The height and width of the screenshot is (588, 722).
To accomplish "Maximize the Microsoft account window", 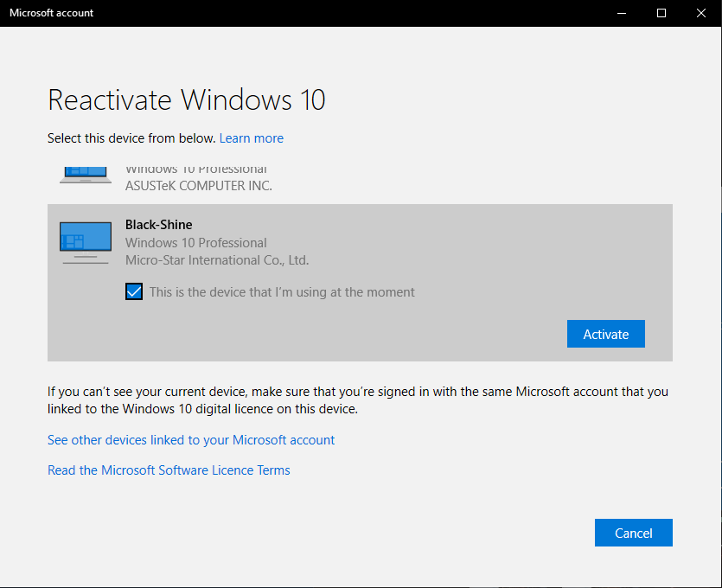I will click(x=661, y=13).
